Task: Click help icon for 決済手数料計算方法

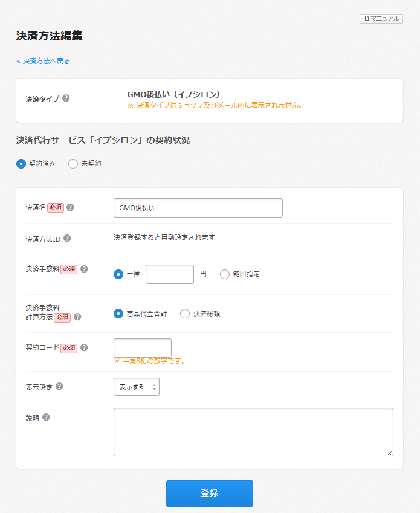Action: pos(77,317)
